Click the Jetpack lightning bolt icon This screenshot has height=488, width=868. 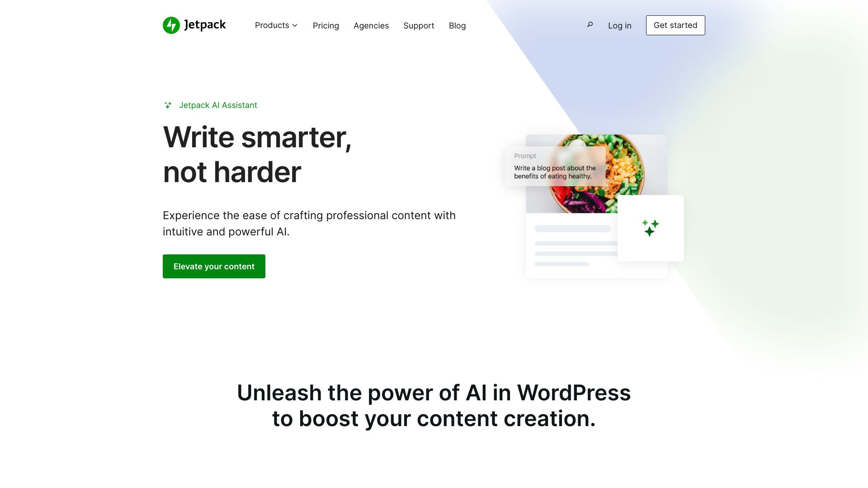(x=171, y=25)
